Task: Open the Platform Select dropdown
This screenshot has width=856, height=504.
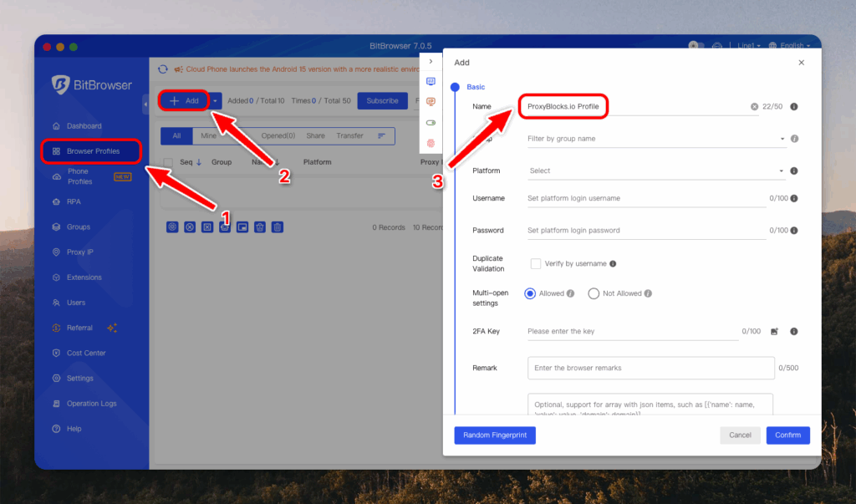Action: coord(656,171)
